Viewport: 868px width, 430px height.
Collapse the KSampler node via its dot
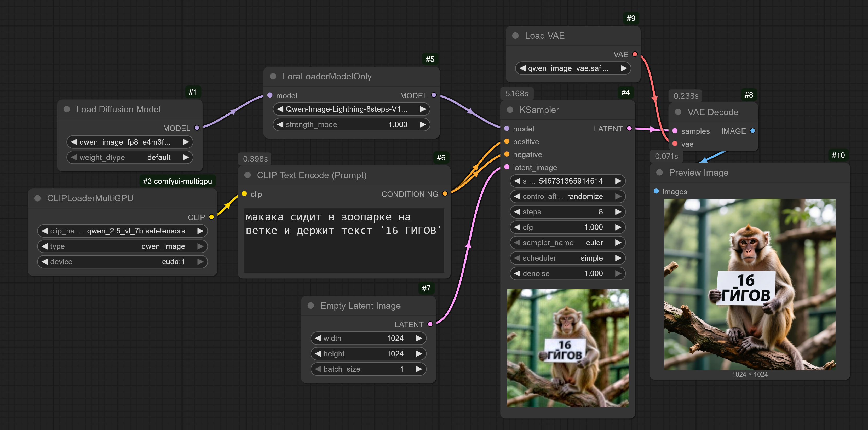[510, 110]
